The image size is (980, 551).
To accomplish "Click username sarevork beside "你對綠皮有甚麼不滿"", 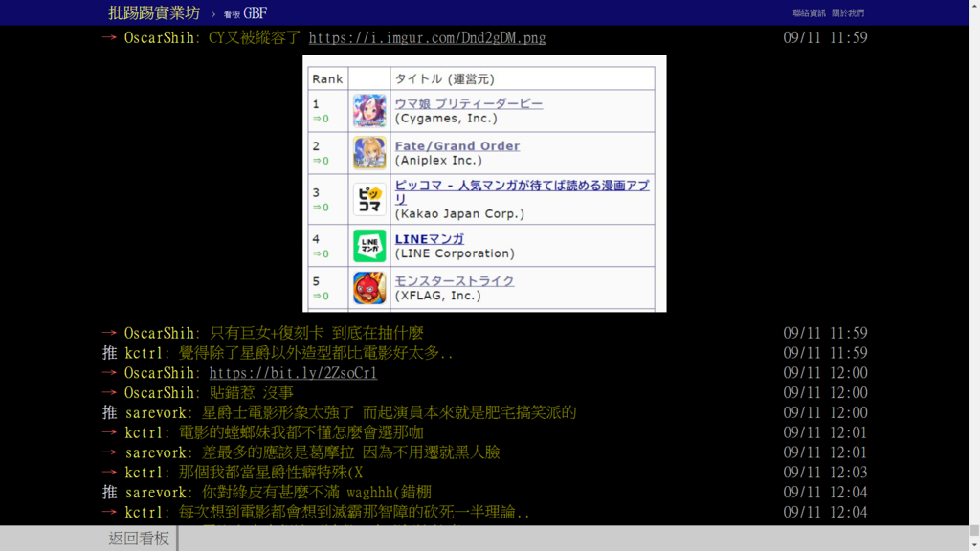I will [155, 493].
